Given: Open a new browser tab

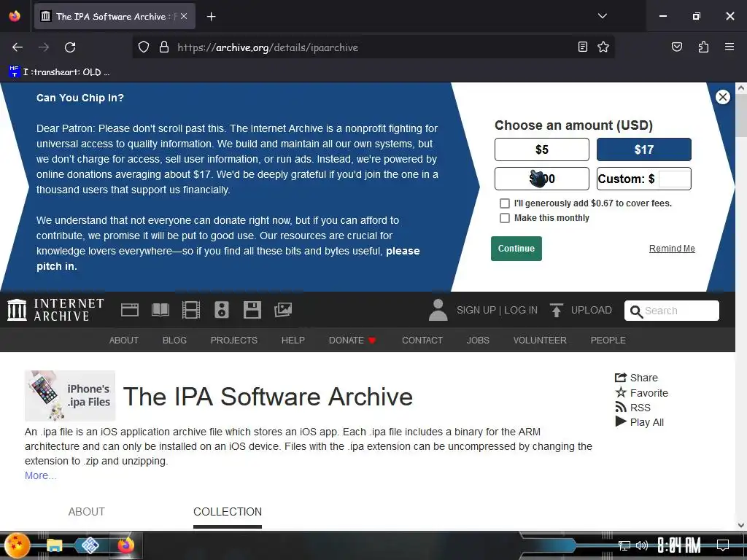Looking at the screenshot, I should click(x=211, y=17).
